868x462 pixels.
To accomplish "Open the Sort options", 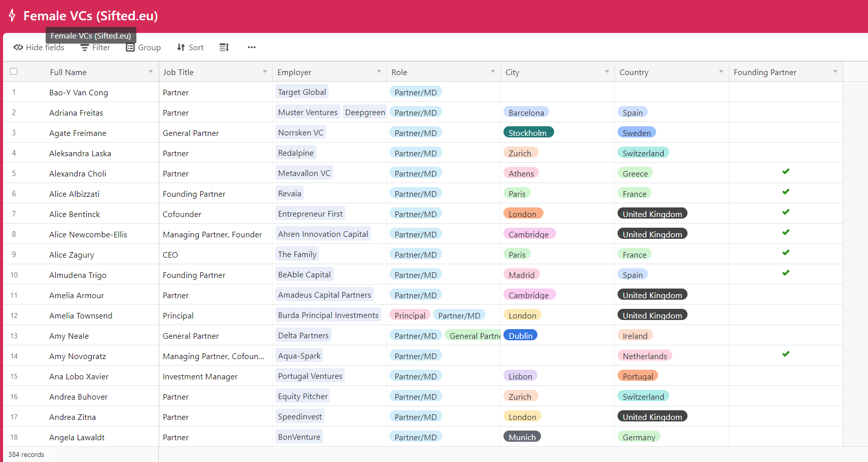I will click(x=190, y=47).
